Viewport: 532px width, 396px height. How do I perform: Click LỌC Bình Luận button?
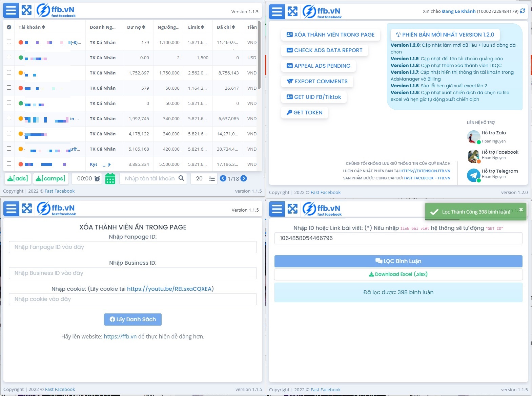[x=398, y=261]
